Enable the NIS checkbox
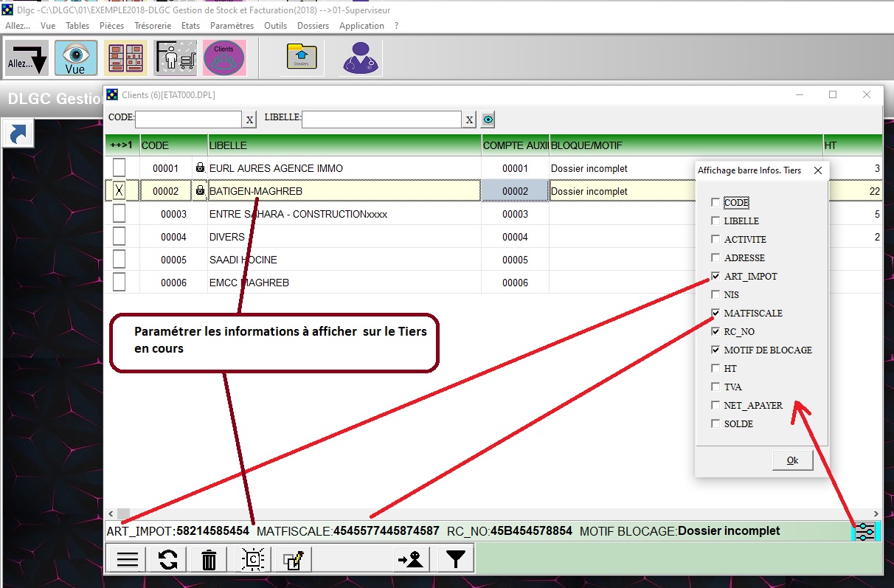This screenshot has height=588, width=894. coord(715,294)
